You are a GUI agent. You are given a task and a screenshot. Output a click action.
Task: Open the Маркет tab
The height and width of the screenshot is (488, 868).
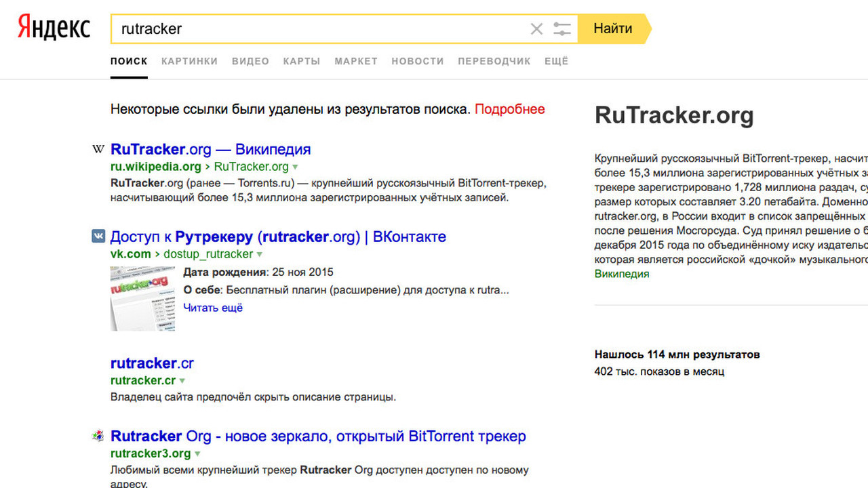coord(356,61)
